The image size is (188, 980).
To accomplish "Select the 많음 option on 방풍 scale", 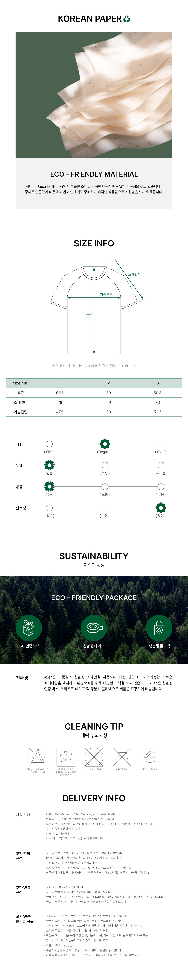I will (161, 487).
